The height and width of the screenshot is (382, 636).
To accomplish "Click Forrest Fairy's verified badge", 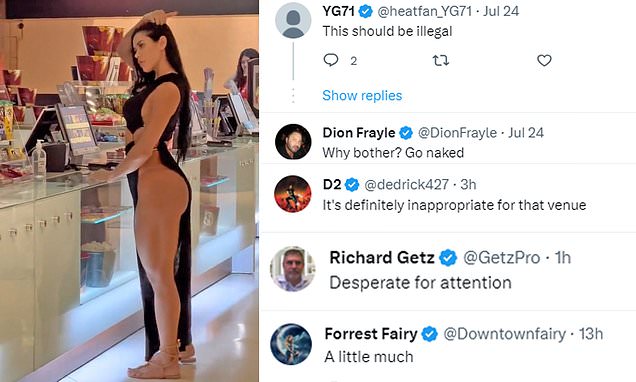I will (x=430, y=334).
